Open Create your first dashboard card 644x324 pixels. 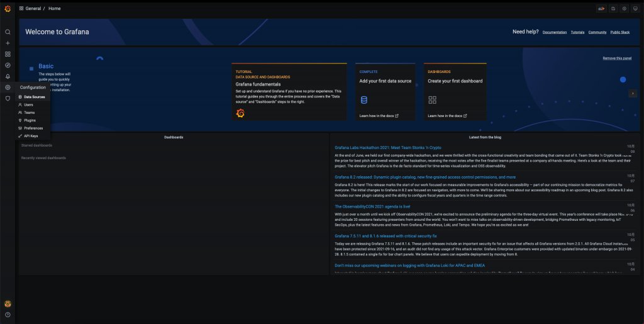click(x=455, y=92)
